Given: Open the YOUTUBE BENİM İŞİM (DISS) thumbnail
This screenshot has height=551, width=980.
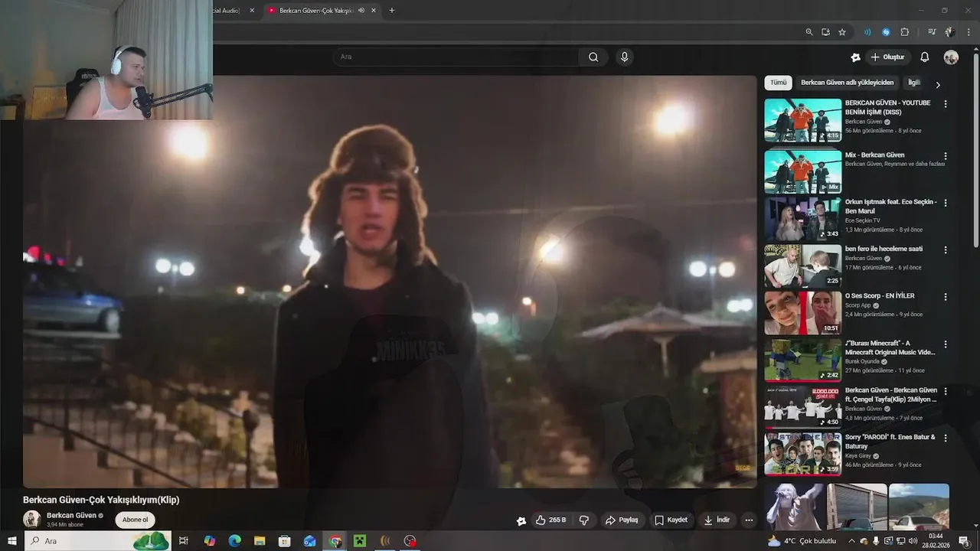Looking at the screenshot, I should pyautogui.click(x=802, y=120).
